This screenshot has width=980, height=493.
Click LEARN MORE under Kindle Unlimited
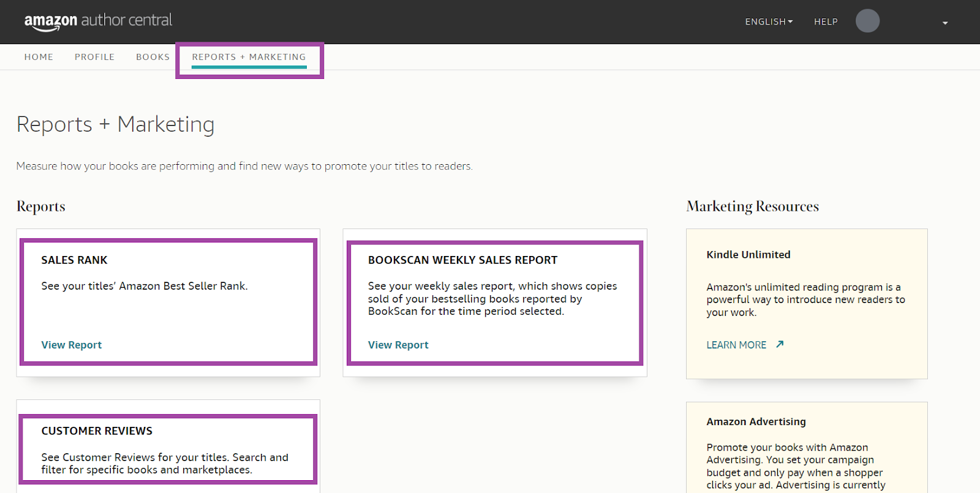pyautogui.click(x=736, y=345)
